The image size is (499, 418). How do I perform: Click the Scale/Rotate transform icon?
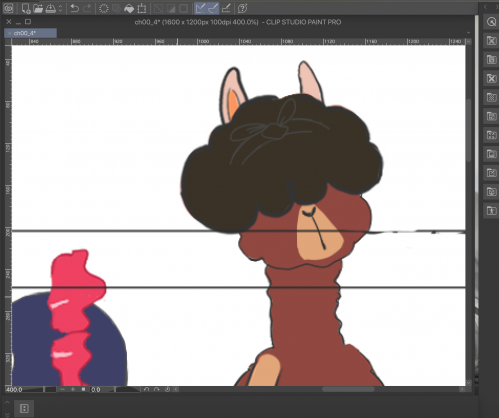(x=142, y=8)
